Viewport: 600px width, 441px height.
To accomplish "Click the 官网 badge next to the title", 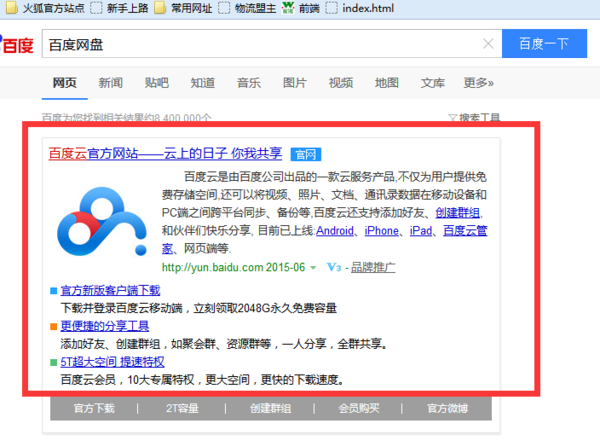I will coord(306,155).
